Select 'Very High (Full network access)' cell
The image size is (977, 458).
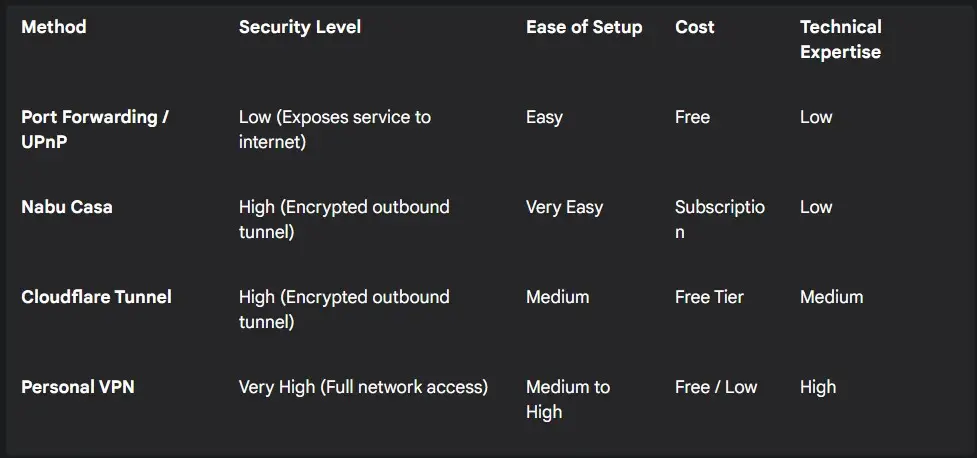[x=363, y=387]
